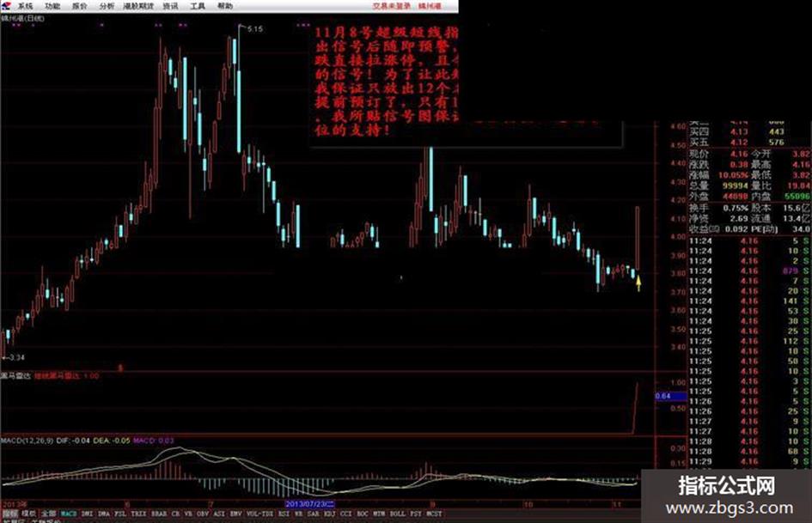The image size is (812, 523).
Task: Switch to the OBV indicator tab
Action: (203, 514)
